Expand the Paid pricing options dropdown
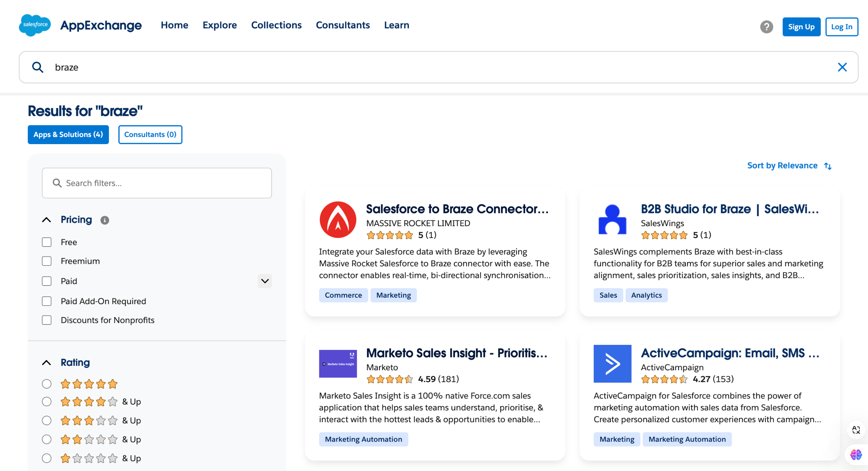Image resolution: width=868 pixels, height=471 pixels. (x=265, y=281)
